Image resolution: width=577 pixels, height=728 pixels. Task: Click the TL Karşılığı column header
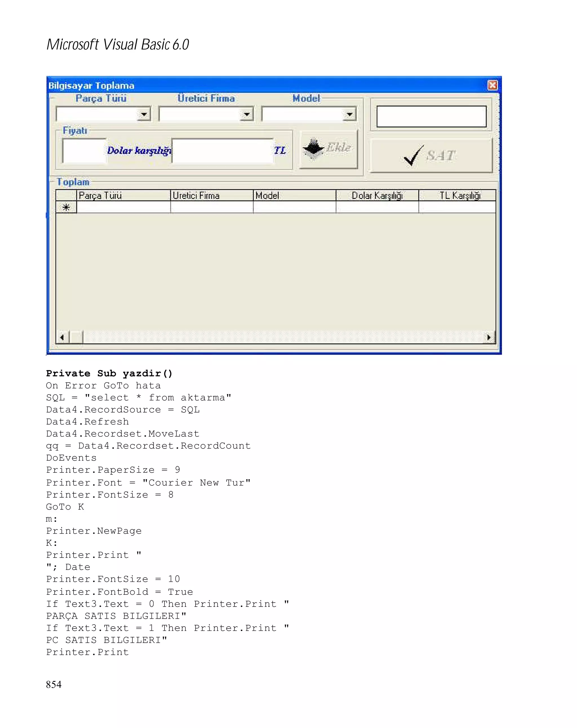point(457,196)
